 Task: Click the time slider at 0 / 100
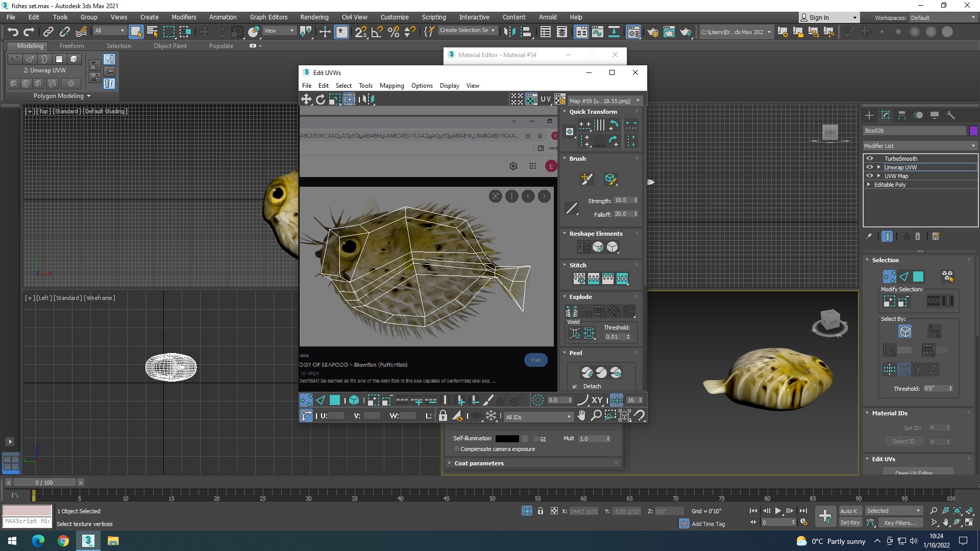44,482
